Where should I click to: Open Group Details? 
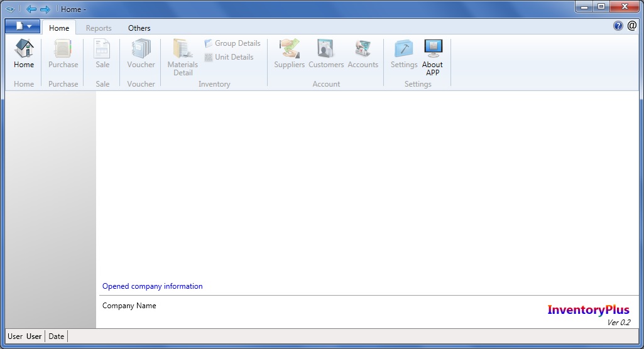tap(232, 43)
